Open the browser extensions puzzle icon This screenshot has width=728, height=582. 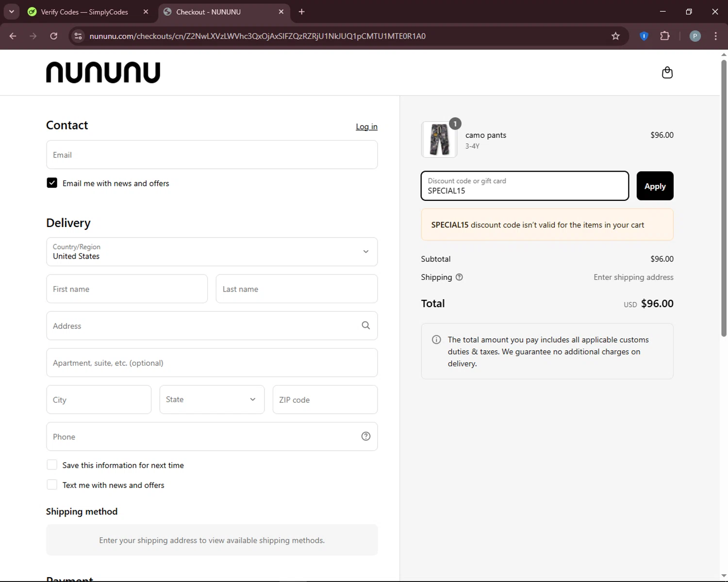(665, 36)
